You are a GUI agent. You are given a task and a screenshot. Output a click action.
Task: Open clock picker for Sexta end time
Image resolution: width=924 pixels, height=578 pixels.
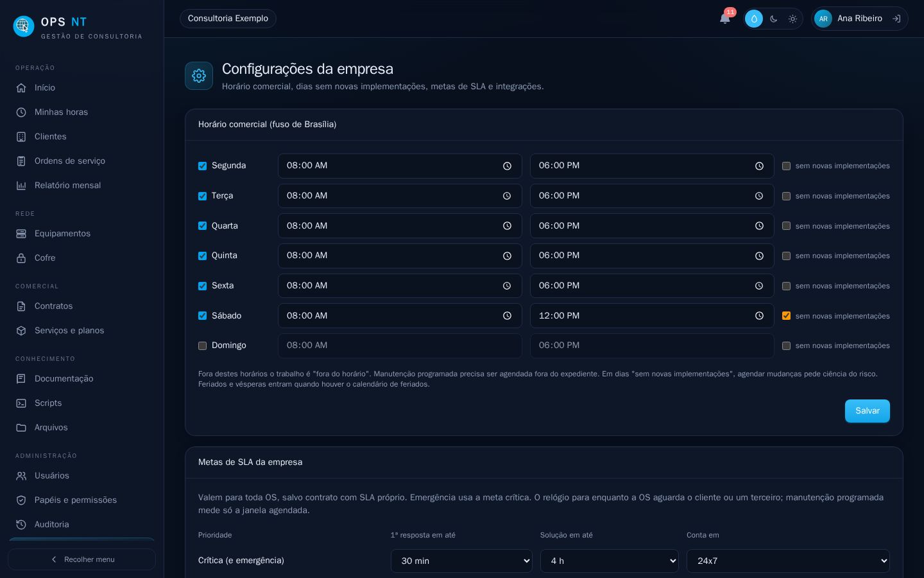pos(759,286)
